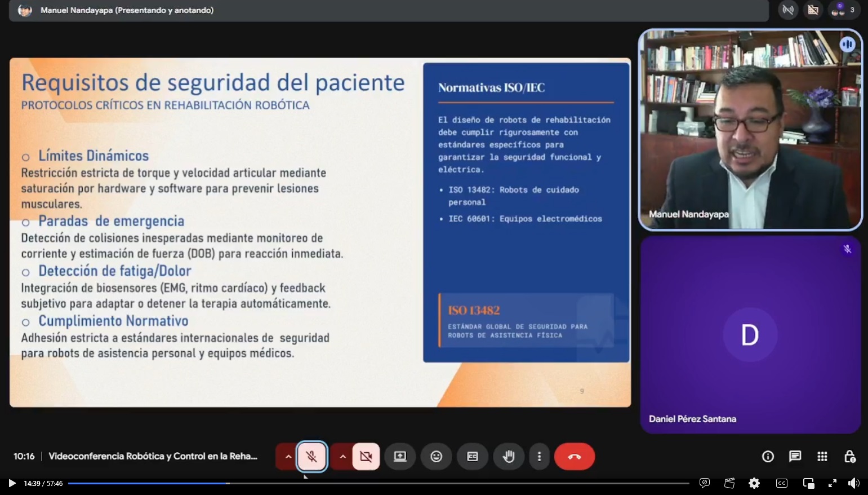Screen dimensions: 868x495
Task: Unmute the microphone in the call bar
Action: click(x=311, y=457)
